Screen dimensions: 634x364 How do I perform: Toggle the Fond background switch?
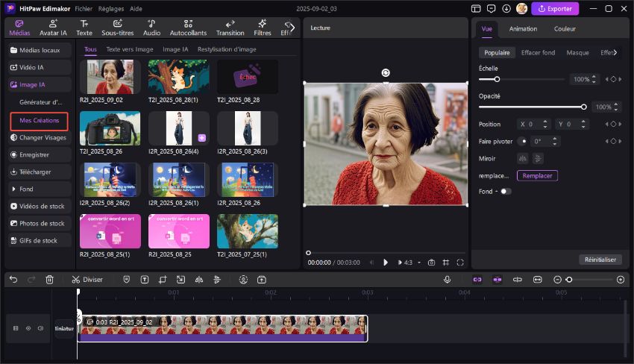click(506, 192)
